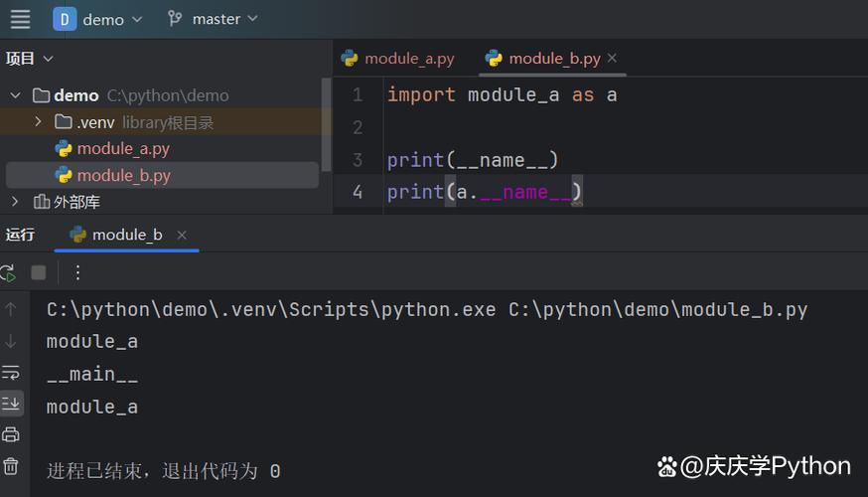Open the master branch dropdown
This screenshot has height=497, width=868.
[214, 19]
